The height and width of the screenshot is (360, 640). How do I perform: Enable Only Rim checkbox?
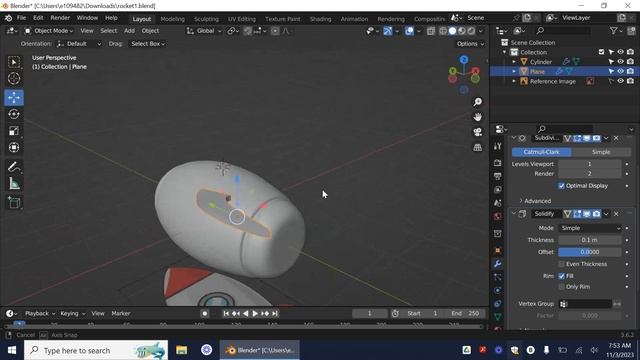[x=562, y=287]
